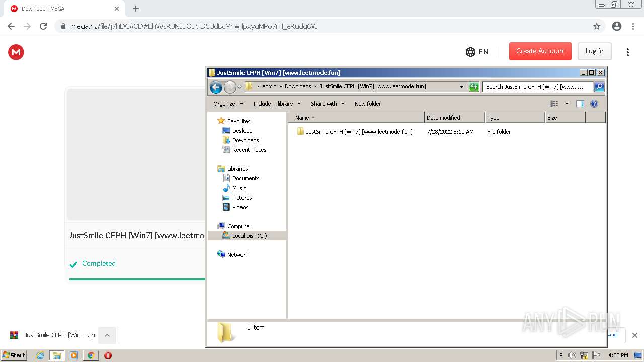644x362 pixels.
Task: Expand the zip download options chevron
Action: coord(107,335)
